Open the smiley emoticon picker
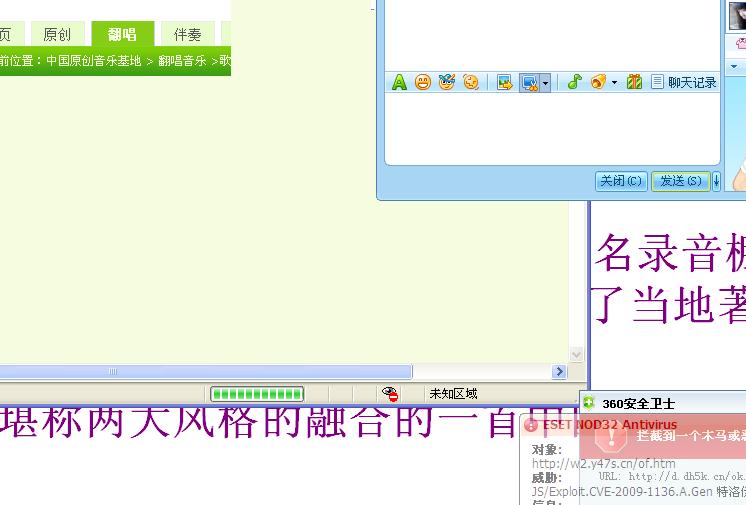The image size is (746, 505). click(423, 83)
